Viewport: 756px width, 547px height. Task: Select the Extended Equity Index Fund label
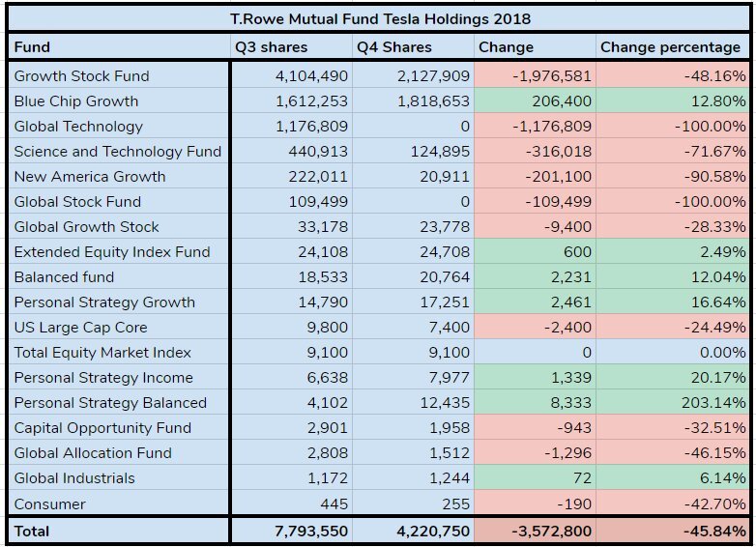(x=112, y=251)
